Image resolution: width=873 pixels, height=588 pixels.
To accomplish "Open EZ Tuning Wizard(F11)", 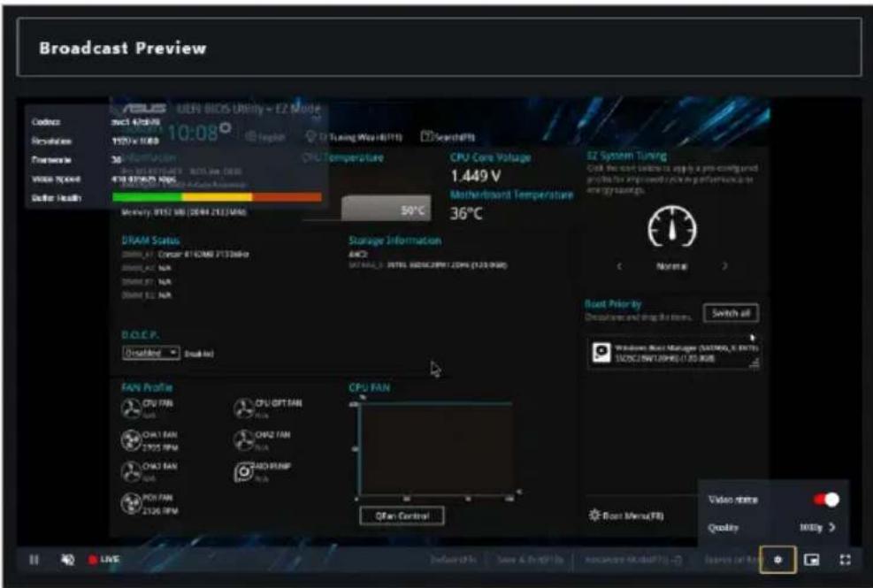I will pyautogui.click(x=354, y=136).
